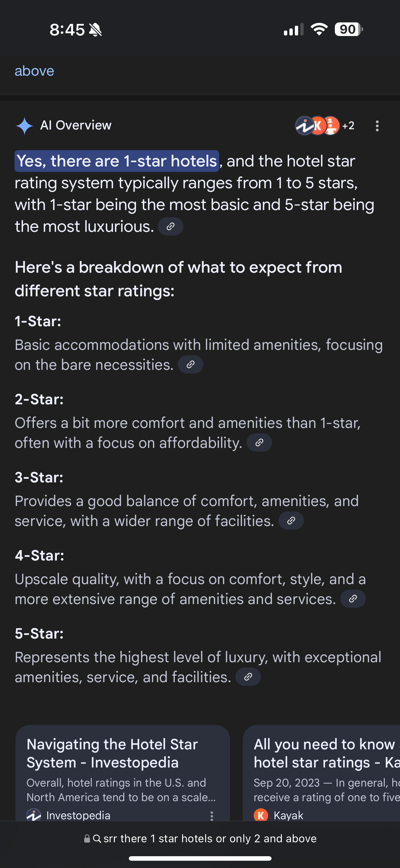Tap the Kayak logo icon
400x868 pixels.
click(x=261, y=815)
